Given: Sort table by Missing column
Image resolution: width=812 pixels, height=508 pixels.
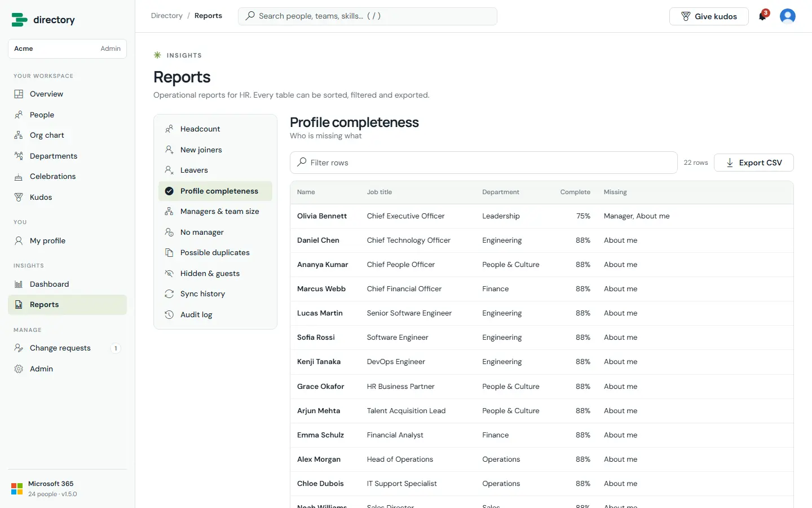Looking at the screenshot, I should 615,192.
